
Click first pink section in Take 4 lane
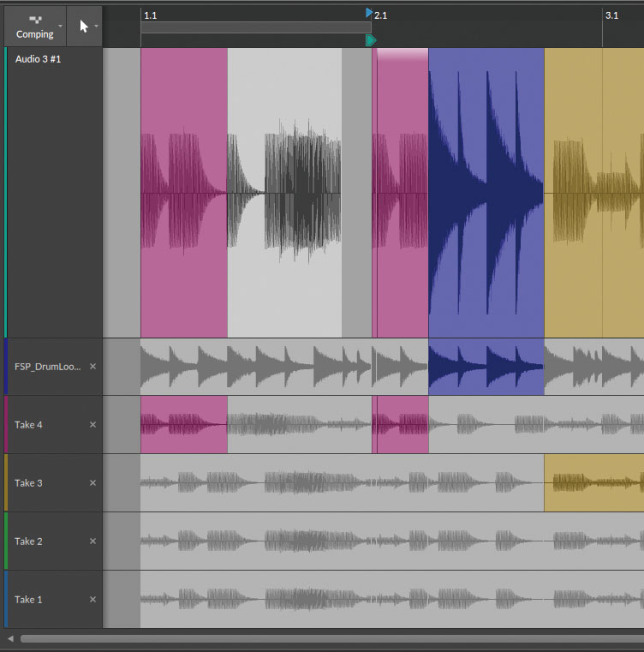[184, 425]
